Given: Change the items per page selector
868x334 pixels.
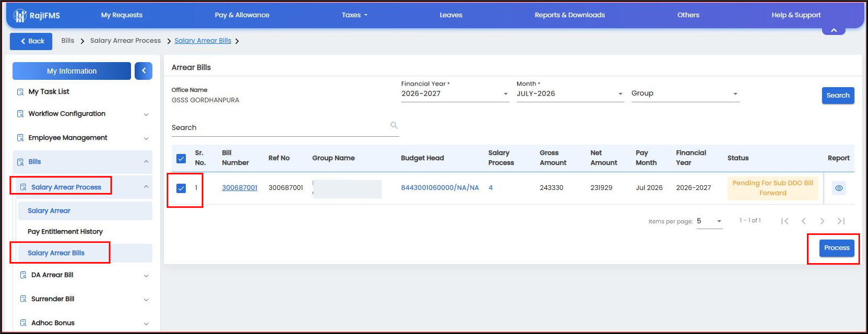Looking at the screenshot, I should point(709,221).
